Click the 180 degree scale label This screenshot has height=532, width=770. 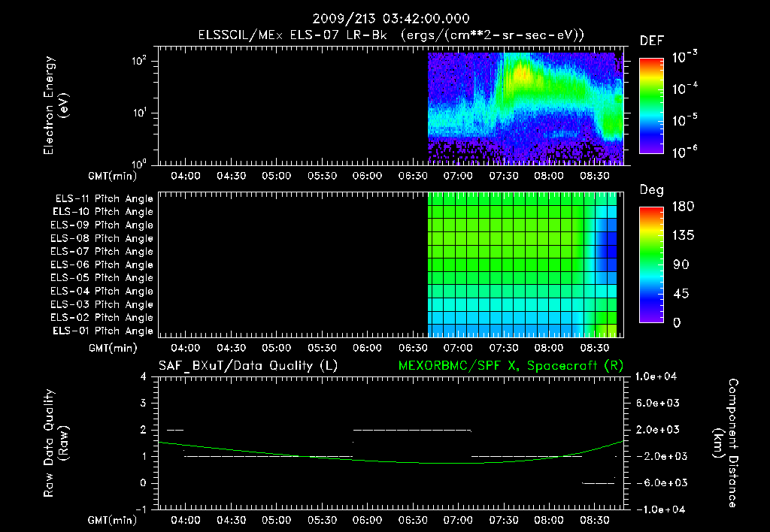coord(683,206)
